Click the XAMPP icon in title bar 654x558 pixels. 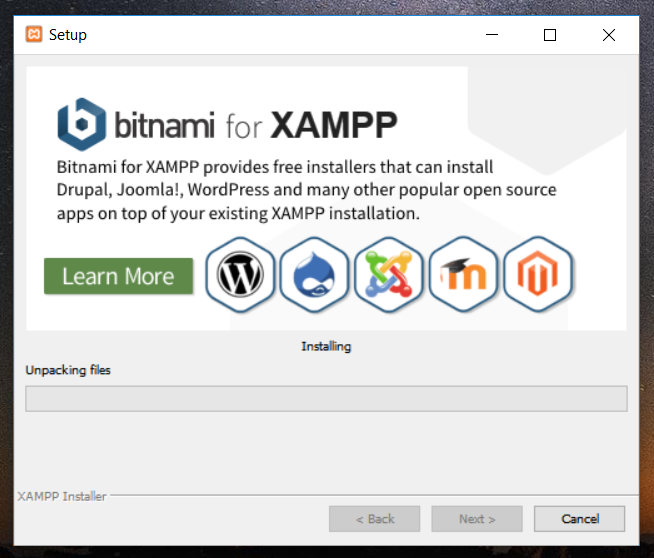click(x=34, y=34)
